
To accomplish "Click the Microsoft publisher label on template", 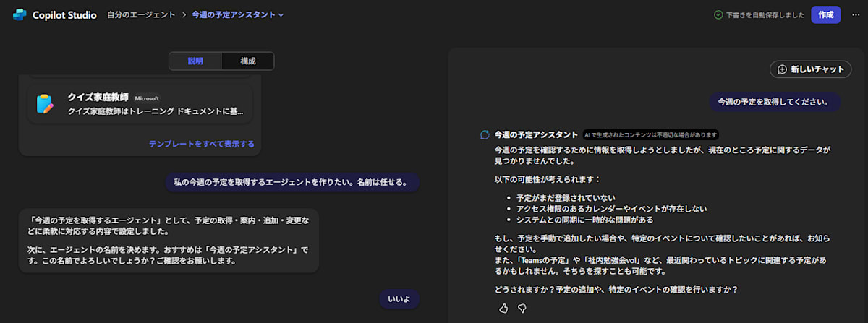I will (x=147, y=98).
